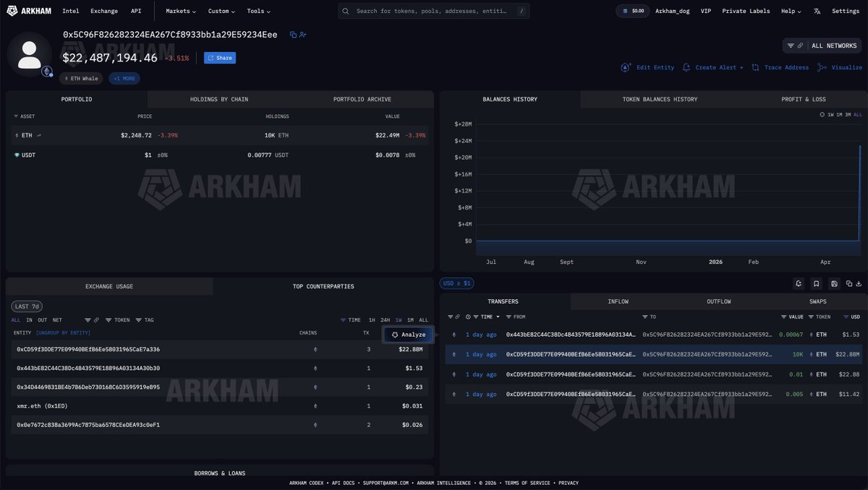Click the ETH icon on $1.53 transfer row
This screenshot has width=868, height=490.
pos(810,335)
